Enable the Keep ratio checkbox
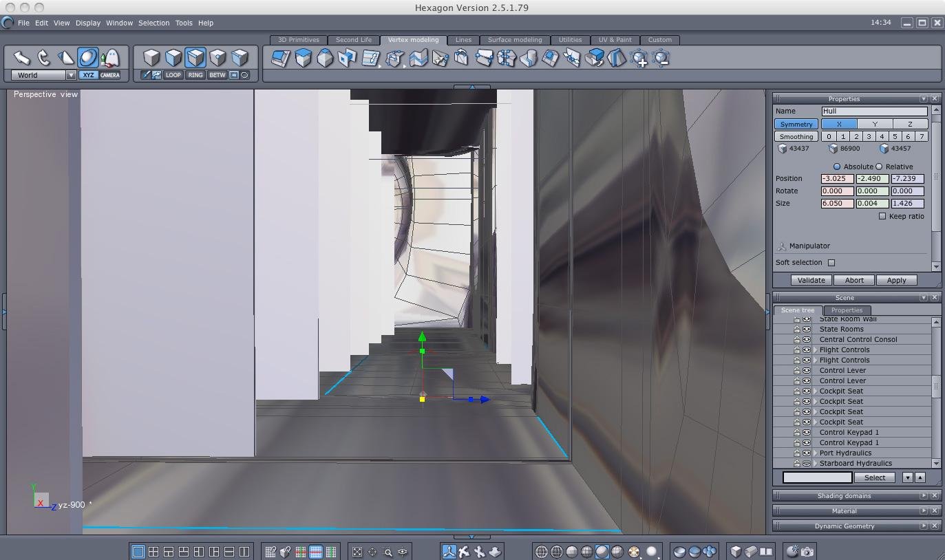The height and width of the screenshot is (560, 945). (882, 216)
